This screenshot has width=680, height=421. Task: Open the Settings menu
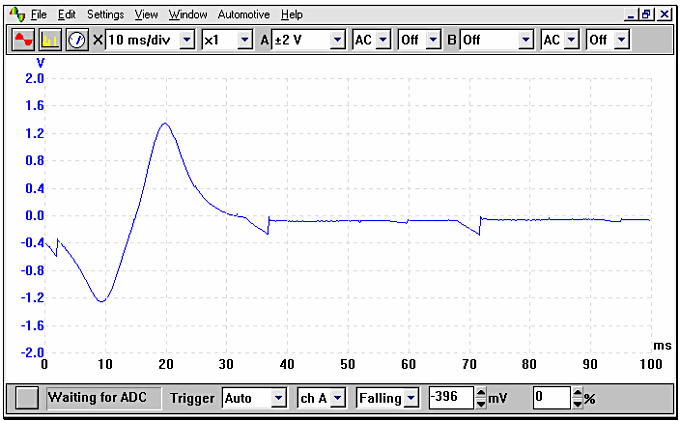click(105, 15)
